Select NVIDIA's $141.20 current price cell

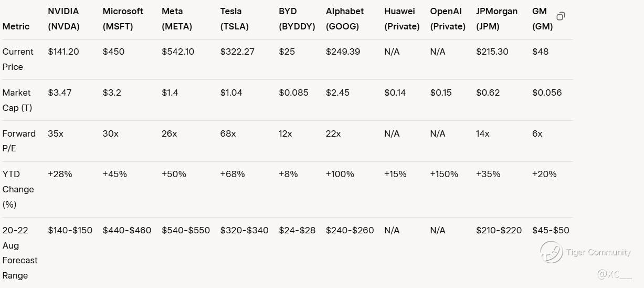(x=64, y=52)
